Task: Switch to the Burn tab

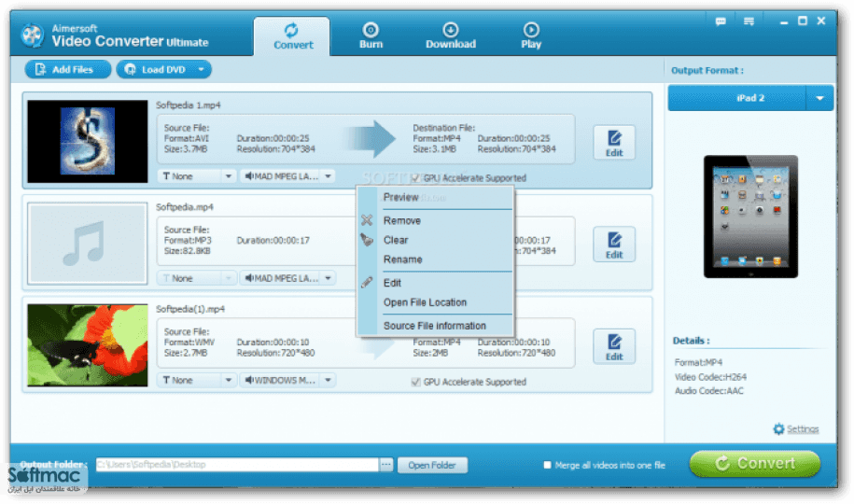Action: pos(371,36)
